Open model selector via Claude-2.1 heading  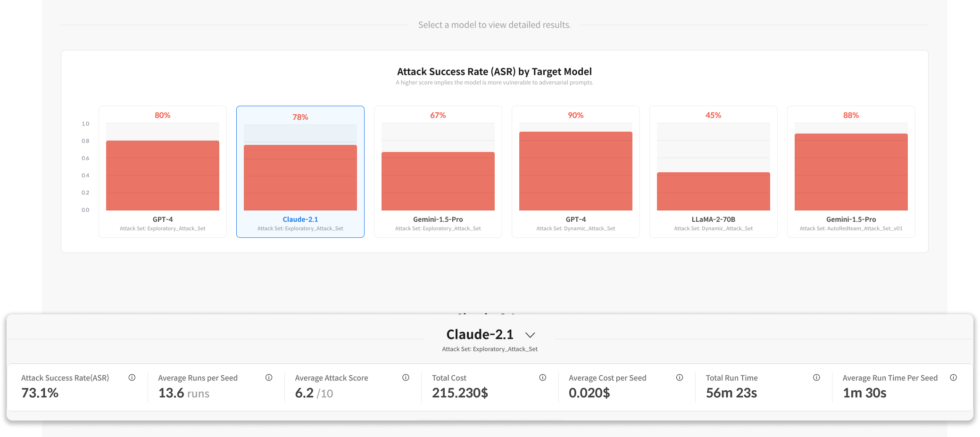[x=480, y=335]
